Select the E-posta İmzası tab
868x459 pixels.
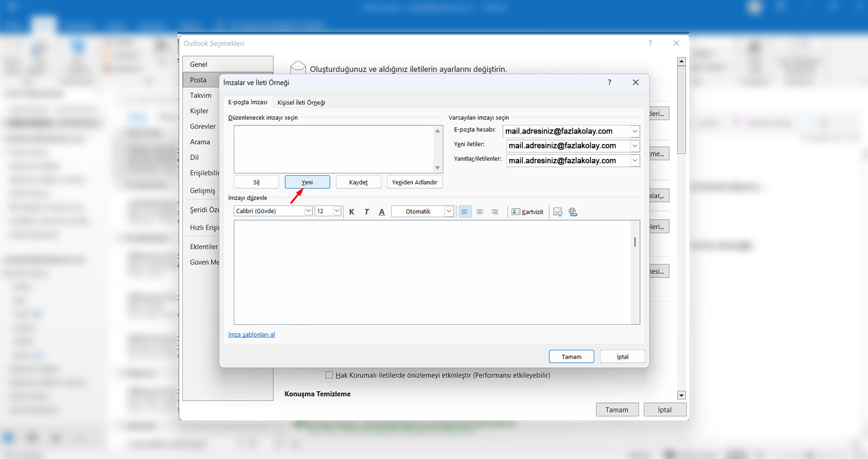pyautogui.click(x=248, y=102)
